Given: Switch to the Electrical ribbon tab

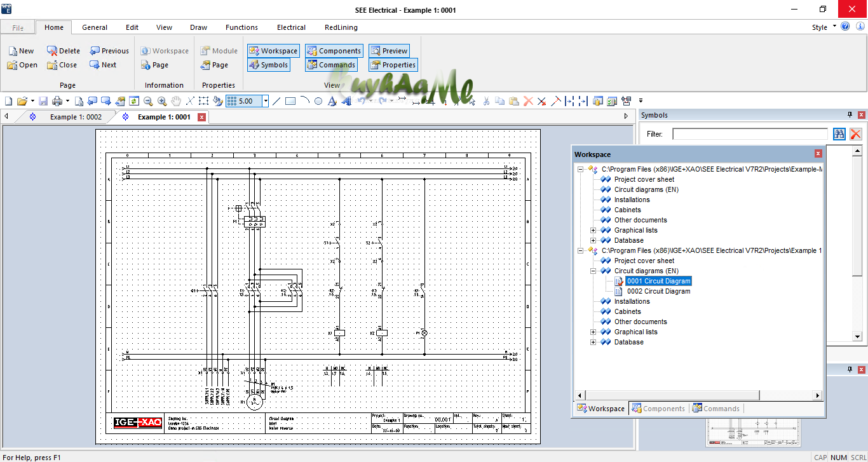Looking at the screenshot, I should [291, 27].
